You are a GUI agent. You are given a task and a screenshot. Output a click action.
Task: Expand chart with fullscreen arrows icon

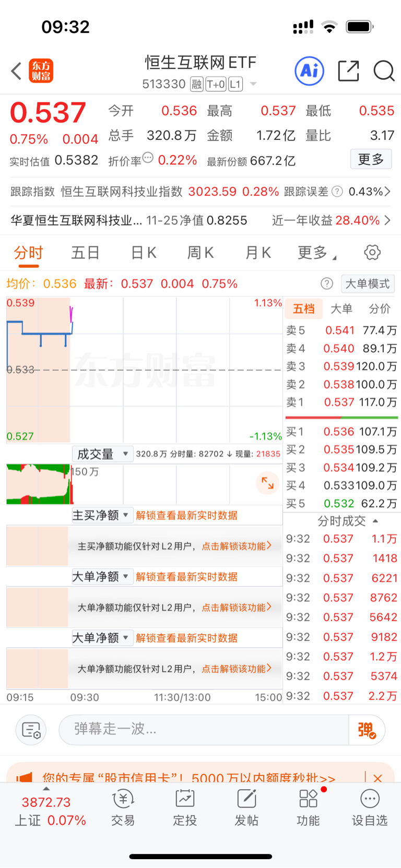(267, 483)
